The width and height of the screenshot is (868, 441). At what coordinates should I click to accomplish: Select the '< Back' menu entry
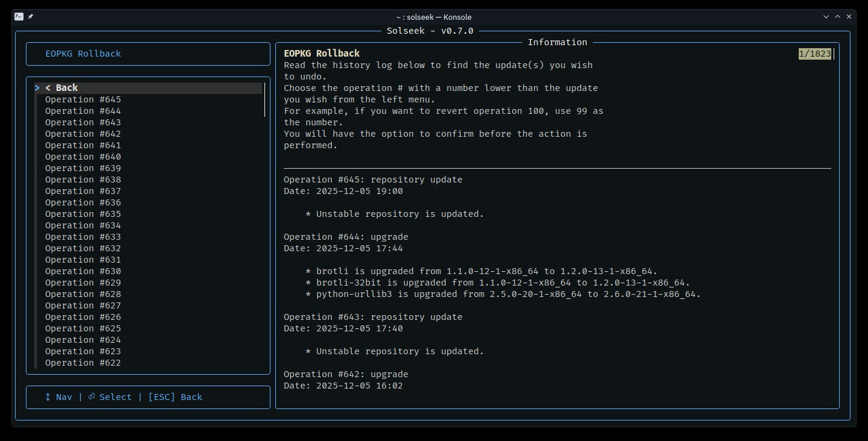click(x=61, y=88)
